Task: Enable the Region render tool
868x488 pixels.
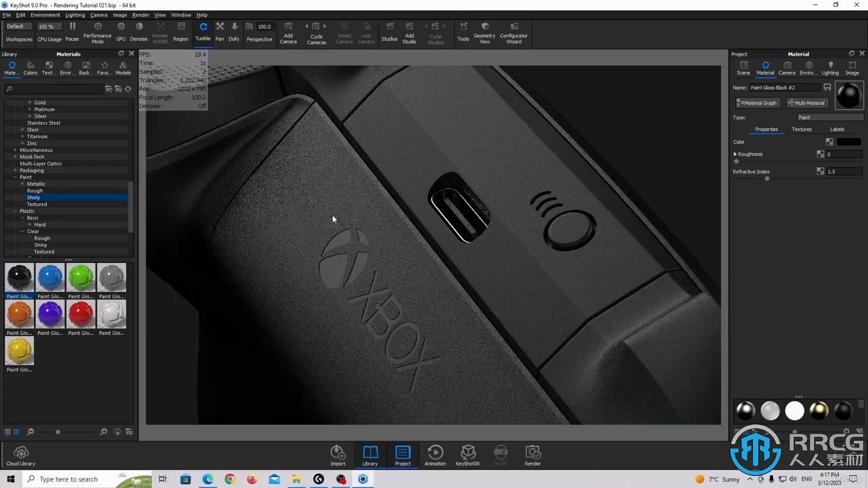Action: 180,32
